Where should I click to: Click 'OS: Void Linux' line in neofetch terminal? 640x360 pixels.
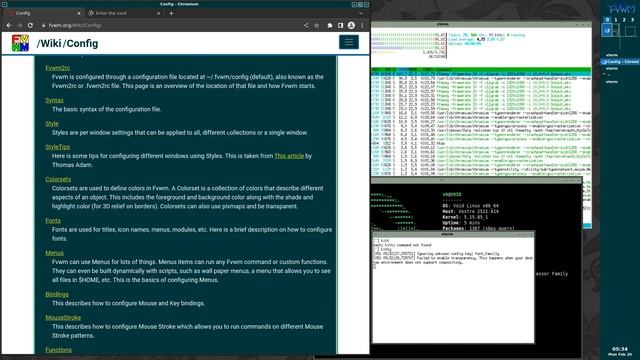(470, 206)
